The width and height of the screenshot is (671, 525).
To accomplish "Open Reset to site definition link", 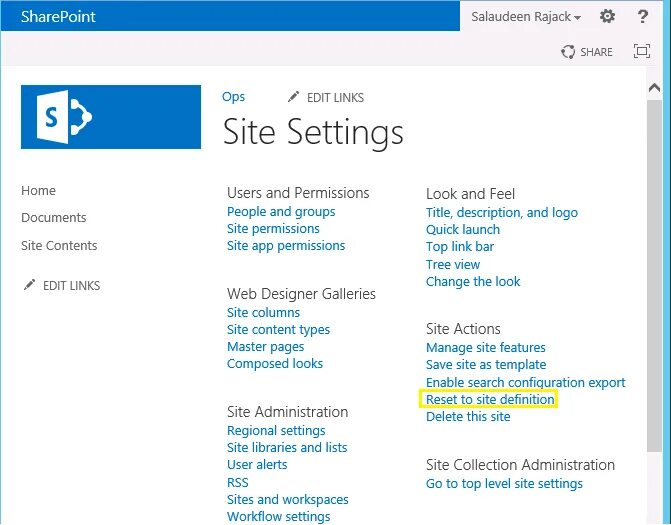I will tap(490, 400).
